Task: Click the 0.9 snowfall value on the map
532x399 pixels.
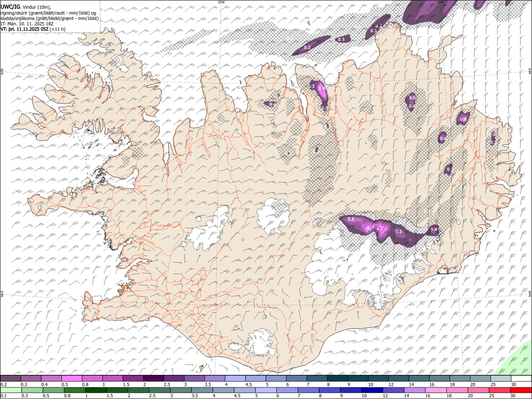Action: (x=321, y=89)
